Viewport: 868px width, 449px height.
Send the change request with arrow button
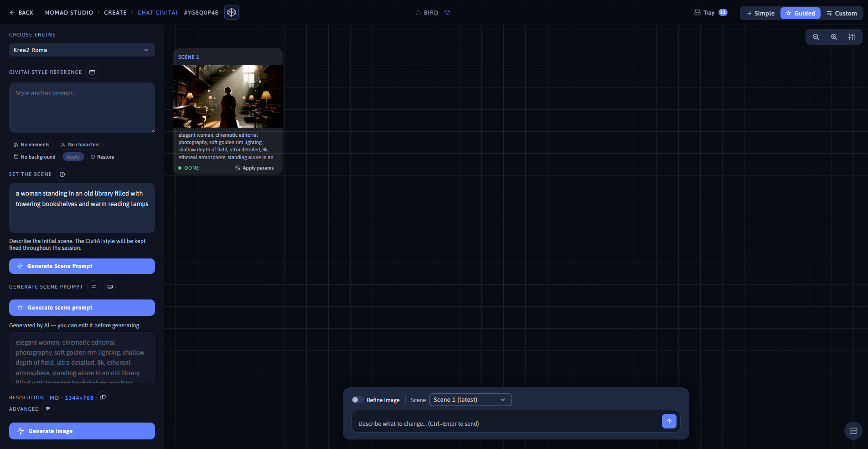tap(669, 421)
